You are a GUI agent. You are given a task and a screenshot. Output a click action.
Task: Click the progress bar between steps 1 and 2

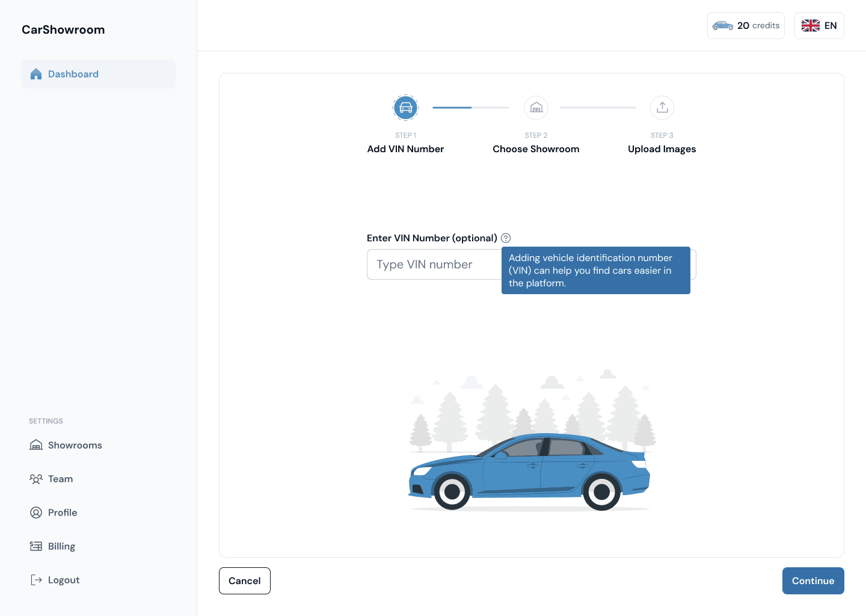click(471, 108)
